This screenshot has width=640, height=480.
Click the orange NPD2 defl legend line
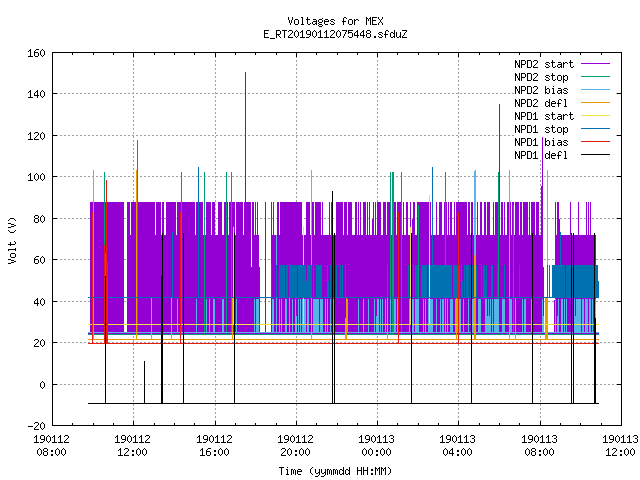point(595,102)
